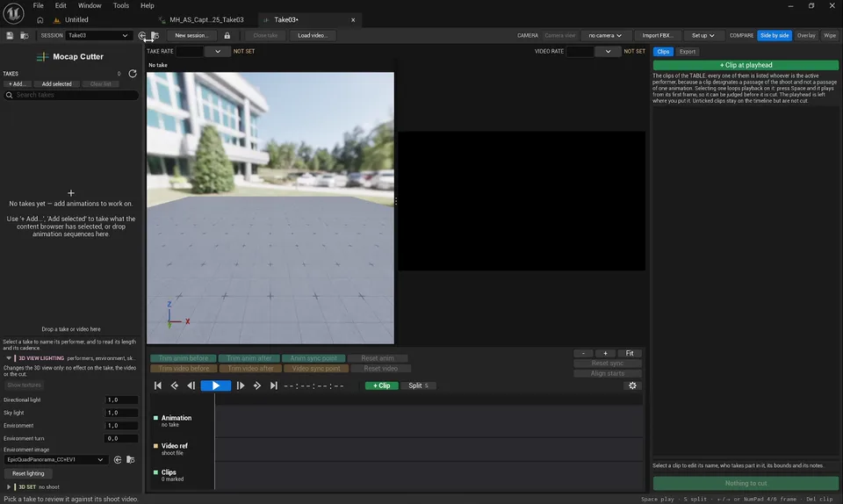Screen dimensions: 843x504
Task: Click the home icon beside Untitled tab
Action: 40,20
